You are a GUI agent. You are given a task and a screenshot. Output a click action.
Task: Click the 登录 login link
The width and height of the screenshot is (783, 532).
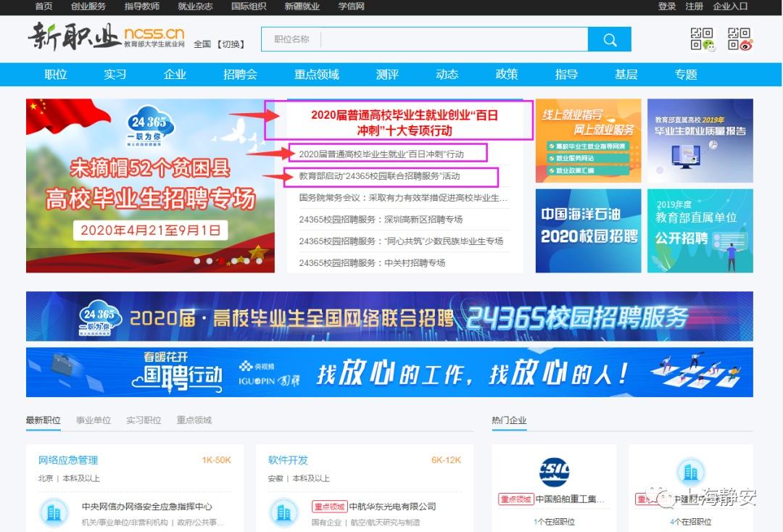(666, 7)
